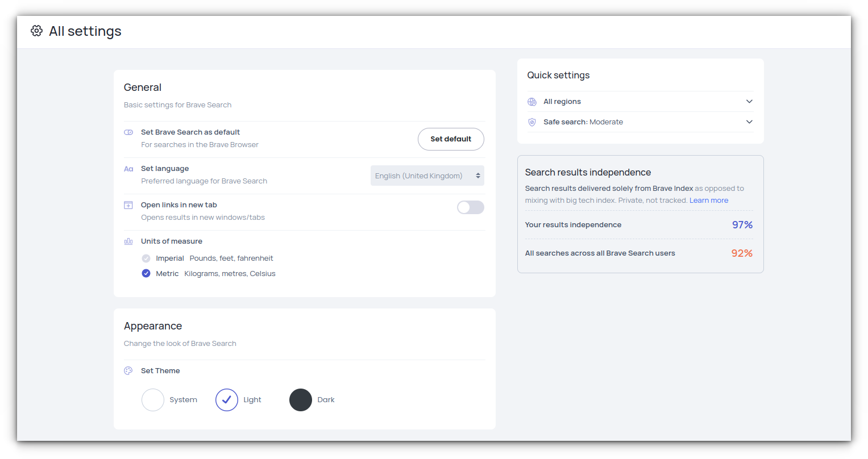Click the Set Theme palette icon
The width and height of the screenshot is (868, 459).
coord(128,371)
